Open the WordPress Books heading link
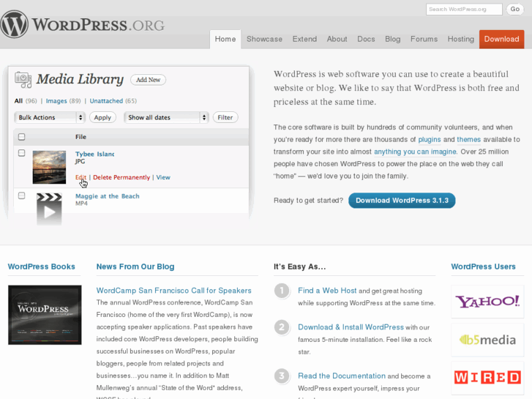Viewport: 532px width, 399px height. 42,266
